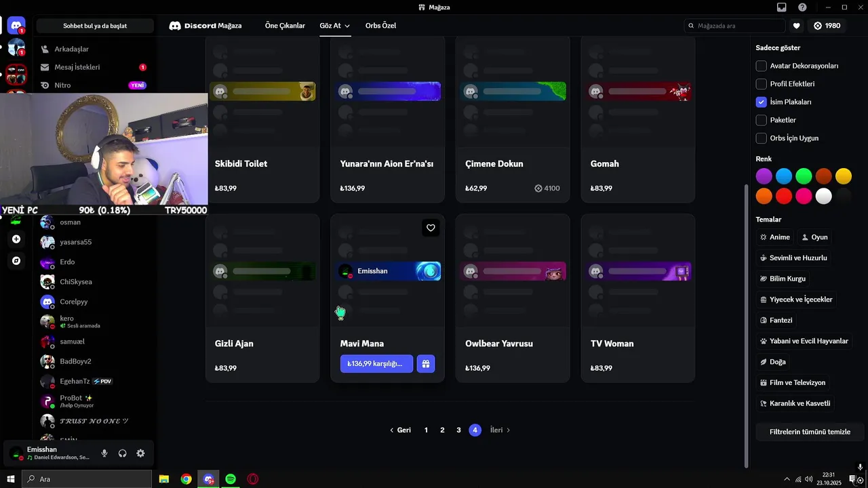The image size is (868, 488).
Task: Open Windows Start button
Action: click(11, 479)
